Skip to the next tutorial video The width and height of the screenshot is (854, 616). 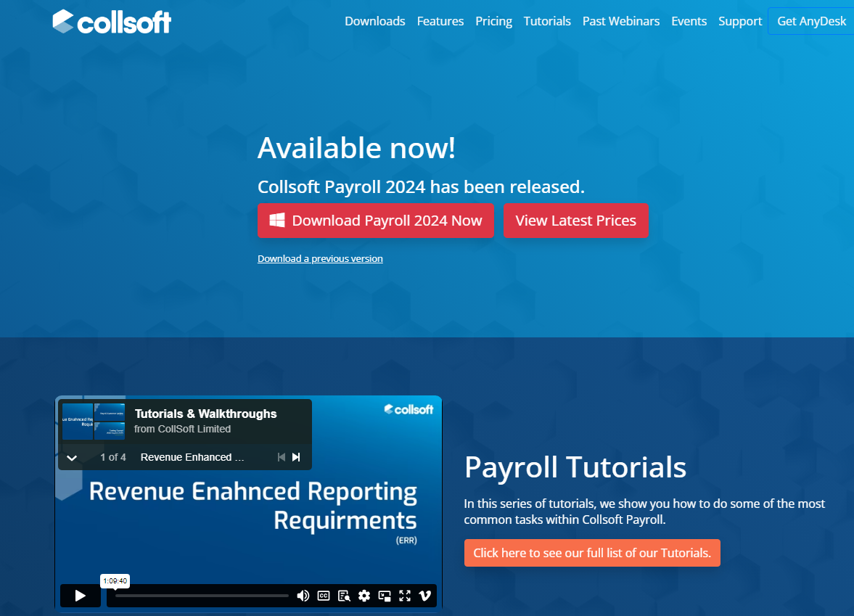tap(296, 457)
